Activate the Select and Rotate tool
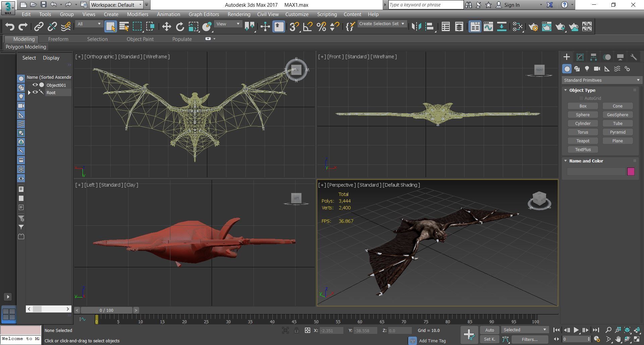 [x=180, y=27]
